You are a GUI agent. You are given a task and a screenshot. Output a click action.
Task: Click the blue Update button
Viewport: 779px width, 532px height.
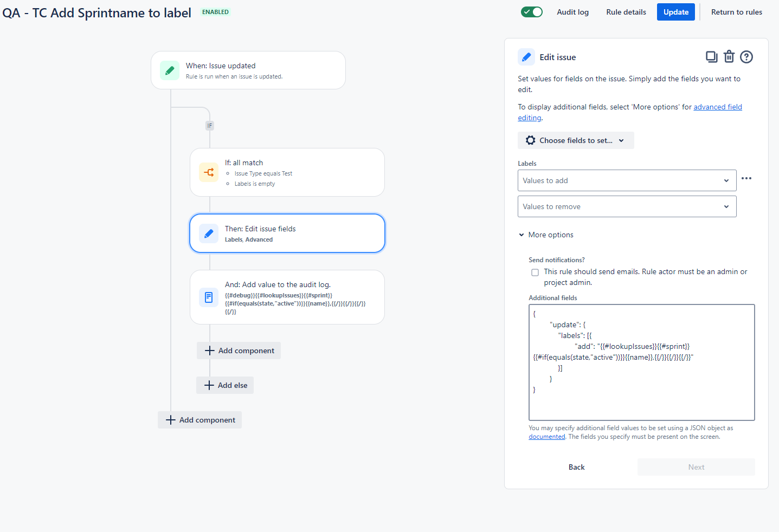click(676, 12)
